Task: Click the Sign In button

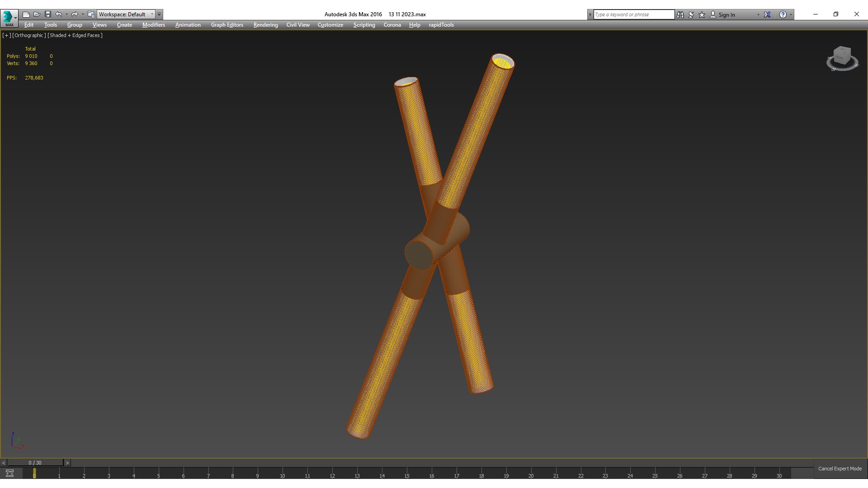Action: 722,14
